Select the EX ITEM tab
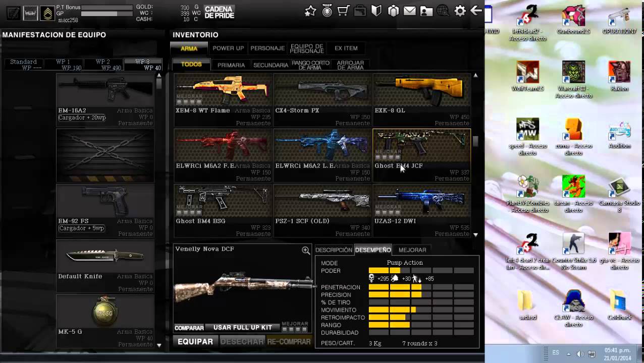The image size is (644, 363). 346,48
